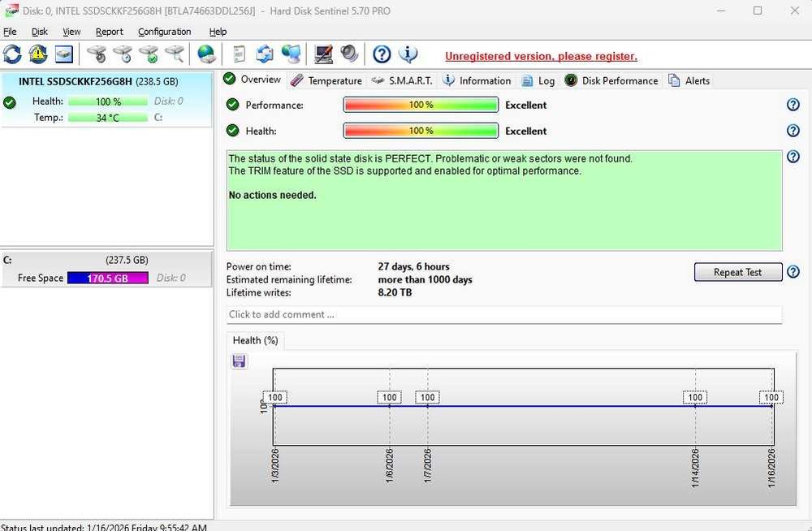Viewport: 812px width, 531px height.
Task: Click the send/sync report arrows icon
Action: (x=265, y=54)
